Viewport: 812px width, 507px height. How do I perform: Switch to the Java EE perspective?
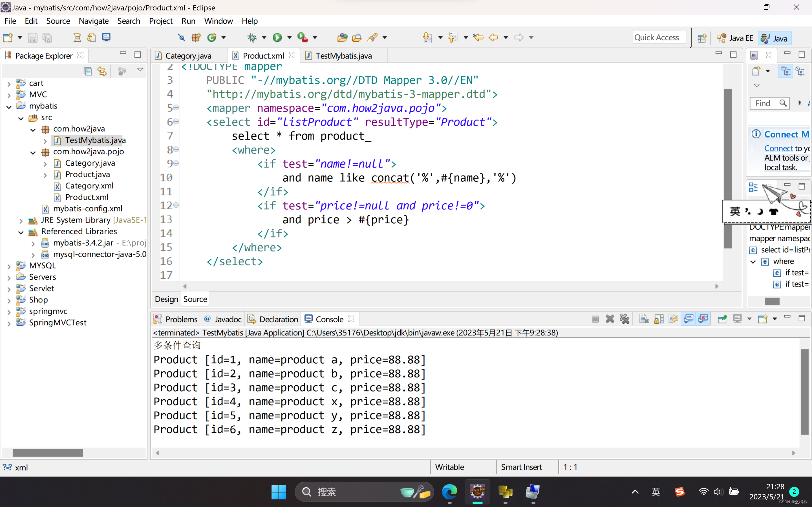[735, 38]
